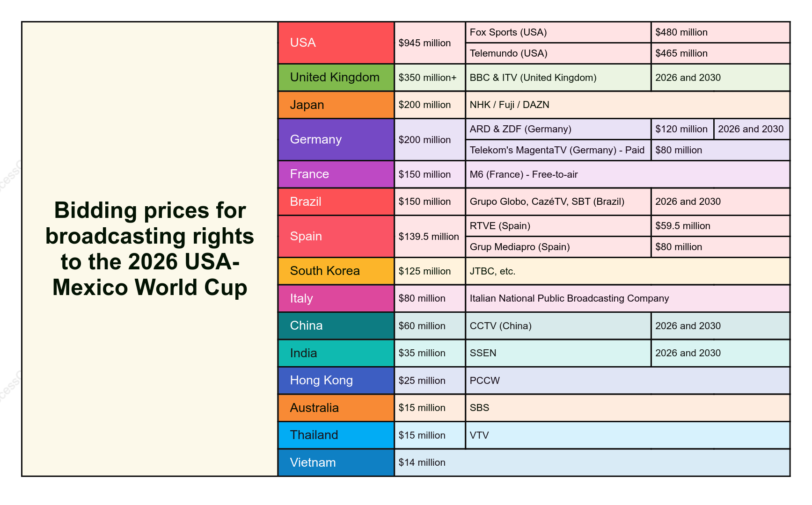Image resolution: width=812 pixels, height=505 pixels.
Task: Select the China country node
Action: 336,325
